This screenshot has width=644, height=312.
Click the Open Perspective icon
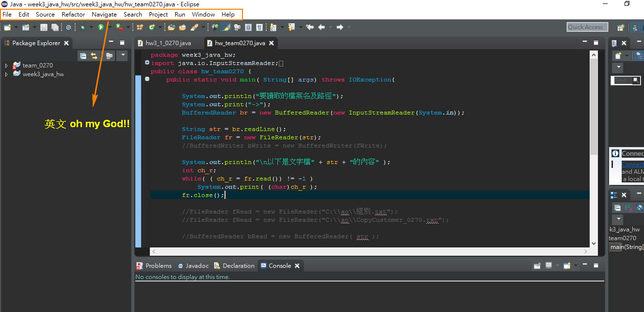point(620,28)
